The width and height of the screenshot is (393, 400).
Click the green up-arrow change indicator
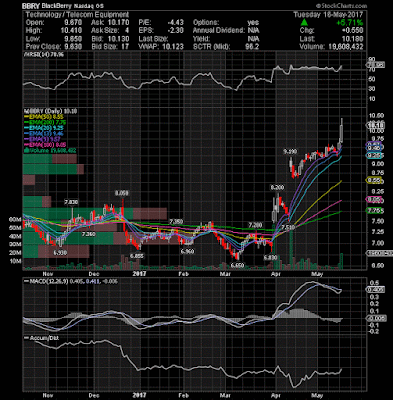tap(304, 23)
